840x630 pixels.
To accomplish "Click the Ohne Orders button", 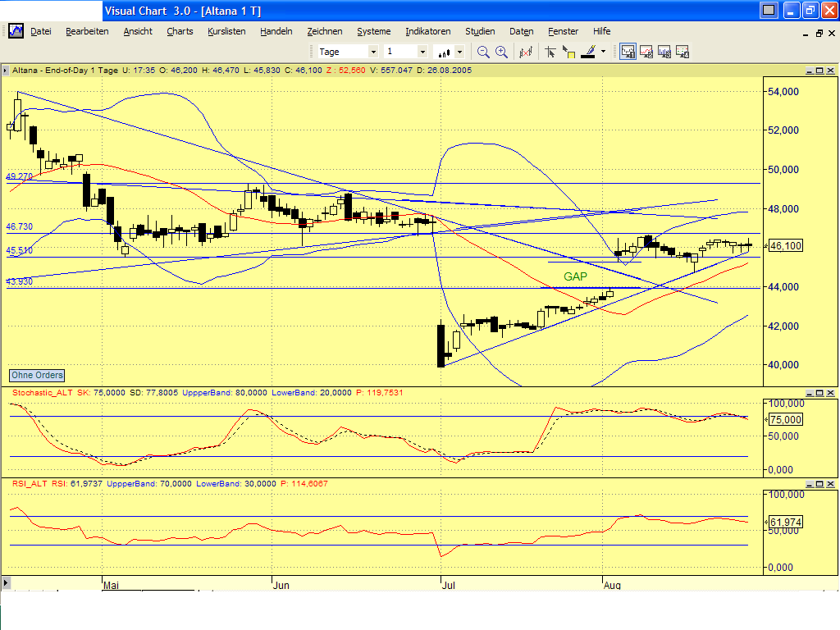I will tap(36, 375).
